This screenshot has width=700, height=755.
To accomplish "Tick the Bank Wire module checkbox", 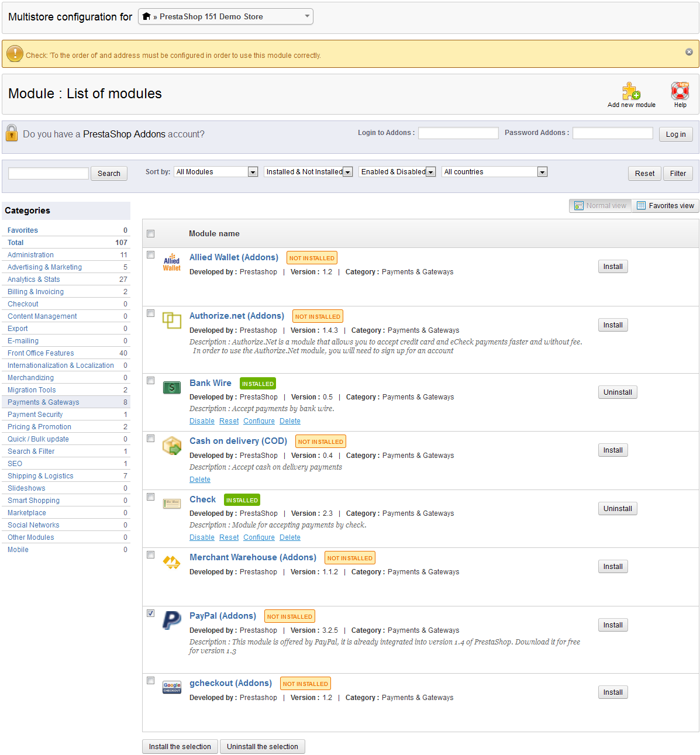I will tap(151, 381).
